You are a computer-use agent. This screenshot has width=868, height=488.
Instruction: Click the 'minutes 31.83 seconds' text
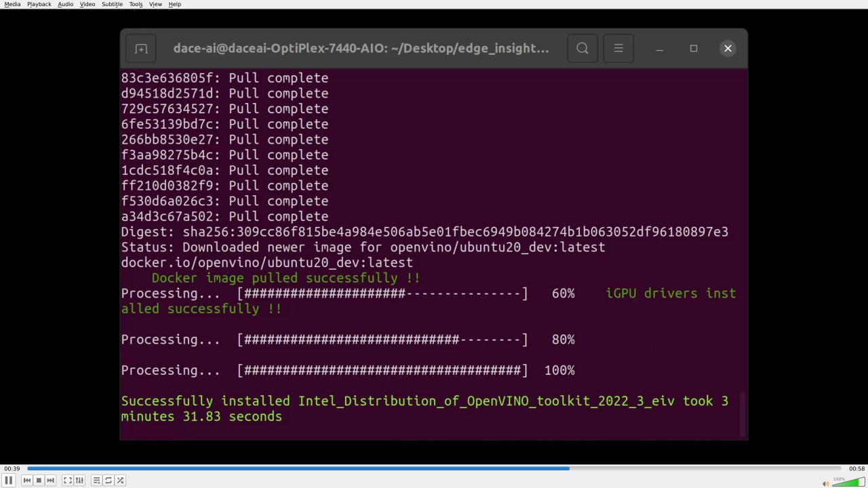[x=201, y=416]
